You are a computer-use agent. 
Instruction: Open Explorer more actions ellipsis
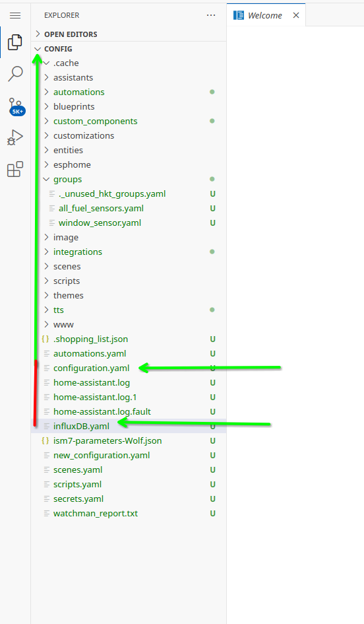click(x=211, y=16)
